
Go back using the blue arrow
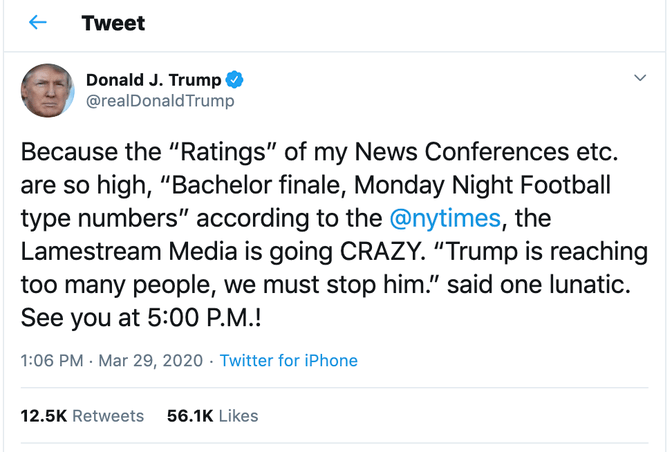point(38,23)
